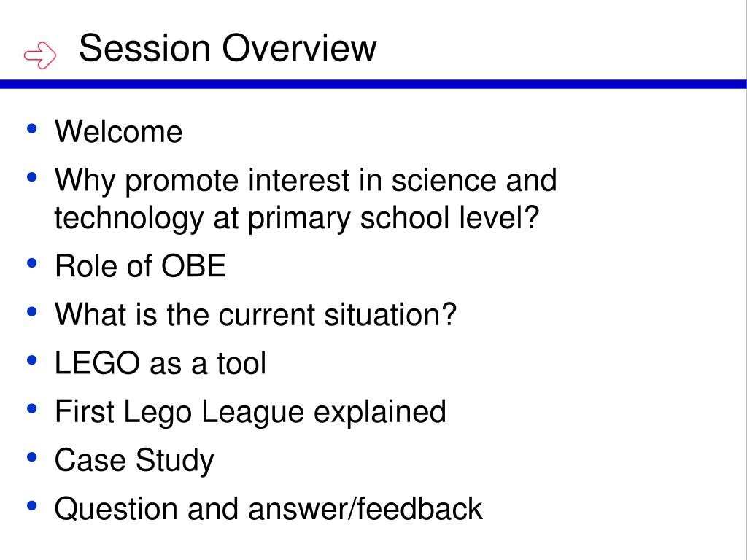
Task: Click the bullet before First Lego League
Action: click(32, 408)
